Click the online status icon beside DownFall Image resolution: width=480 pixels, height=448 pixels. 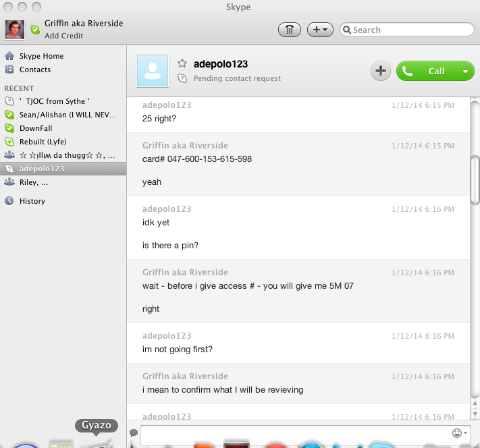[9, 128]
